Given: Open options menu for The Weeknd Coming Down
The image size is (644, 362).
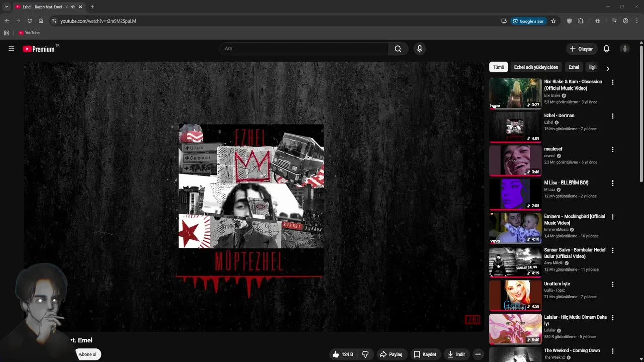Looking at the screenshot, I should pos(612,351).
